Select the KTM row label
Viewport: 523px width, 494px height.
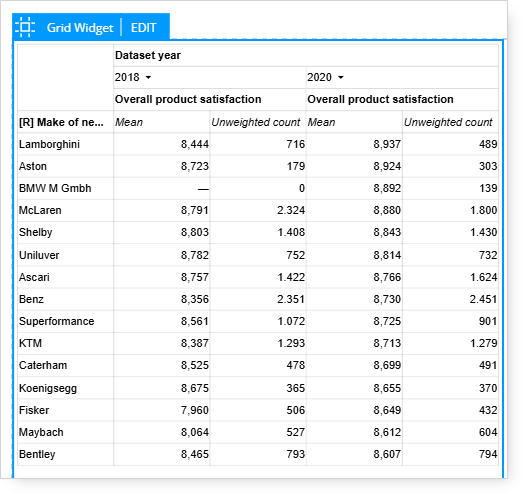(30, 343)
